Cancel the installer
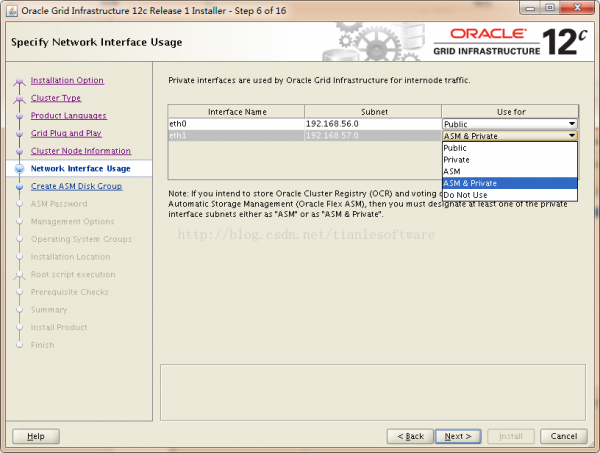Screen dimensions: 600x453 pyautogui.click(x=564, y=436)
